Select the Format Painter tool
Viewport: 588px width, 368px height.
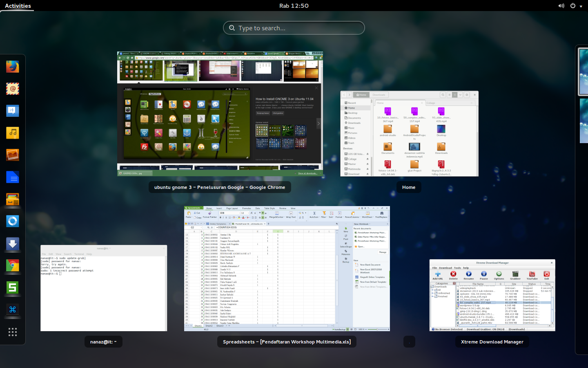click(x=209, y=214)
